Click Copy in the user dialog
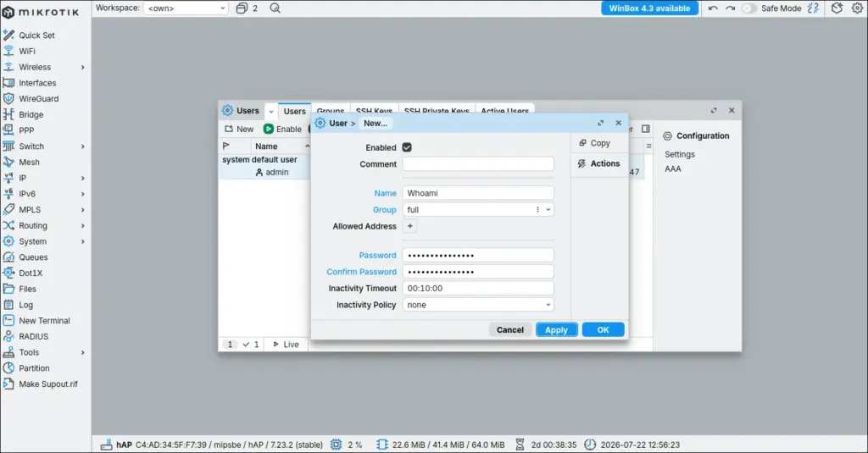Screen dimensions: 868x453 pyautogui.click(x=594, y=143)
